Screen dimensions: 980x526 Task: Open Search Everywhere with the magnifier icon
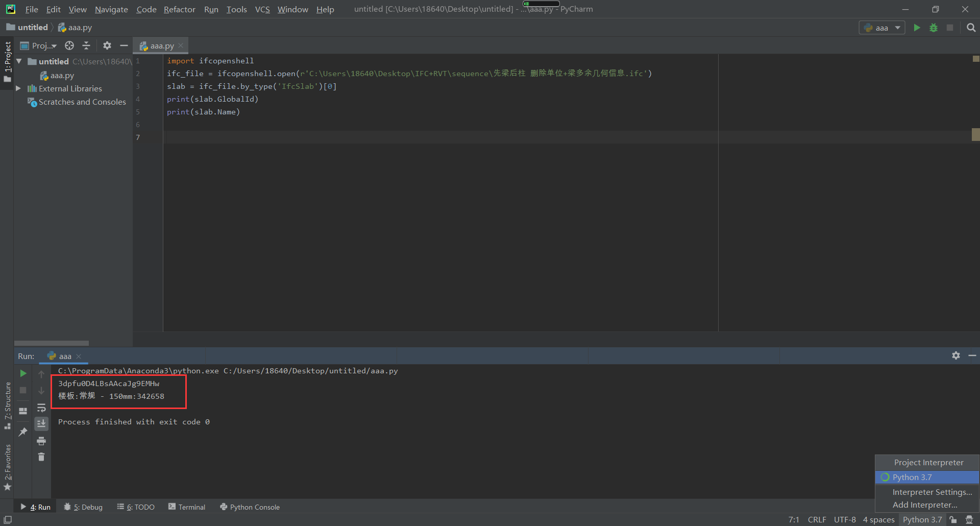coord(971,28)
